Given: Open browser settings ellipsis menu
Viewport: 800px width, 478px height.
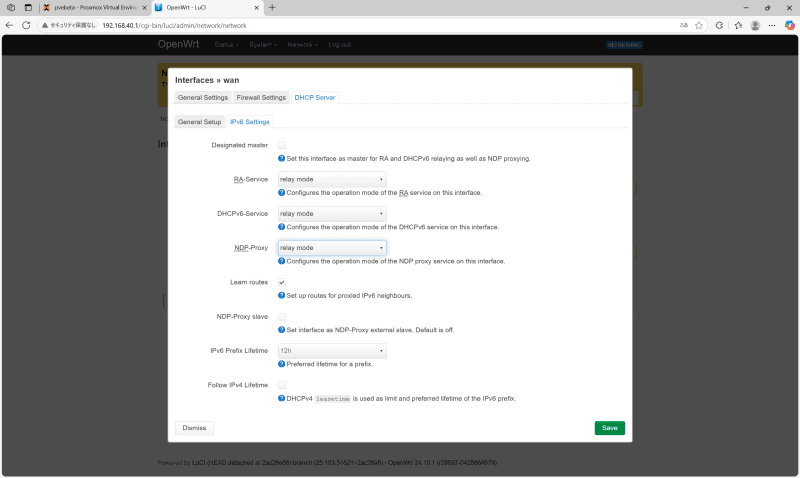Looking at the screenshot, I should (772, 25).
